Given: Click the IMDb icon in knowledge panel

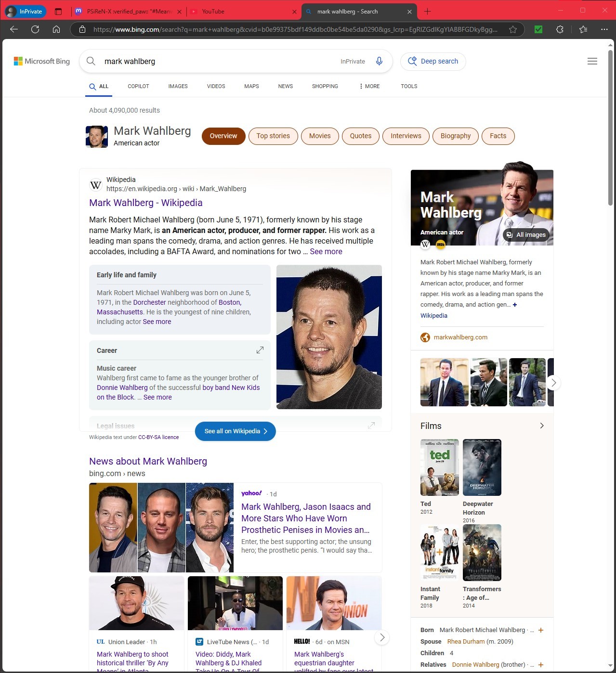Looking at the screenshot, I should (441, 245).
